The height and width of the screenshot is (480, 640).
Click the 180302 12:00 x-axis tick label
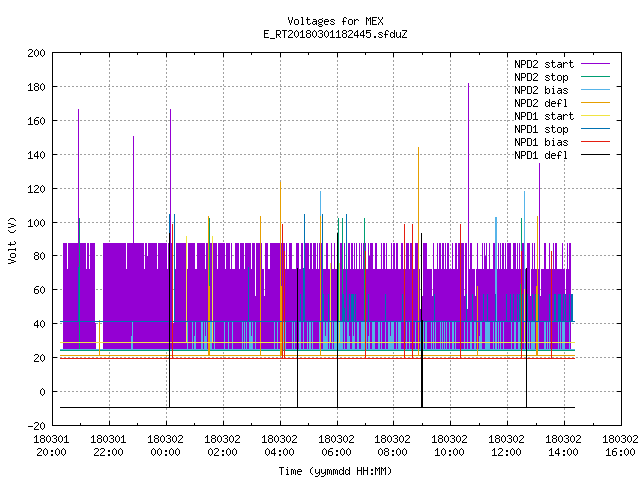pos(507,445)
